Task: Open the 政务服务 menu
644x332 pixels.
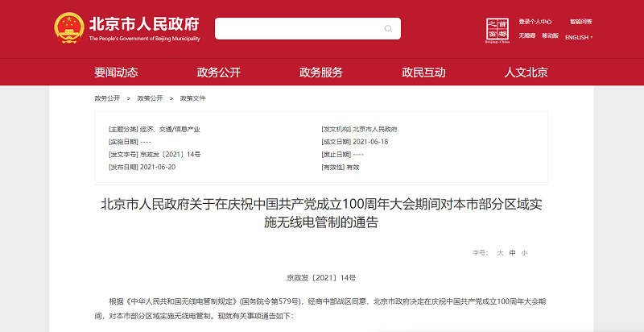Action: click(321, 73)
